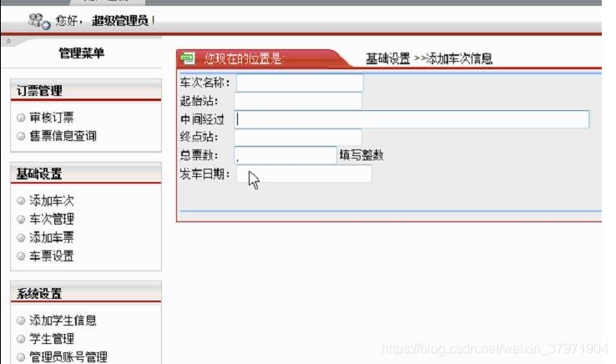This screenshot has height=364, width=616.
Task: Click the 您现在的位置是 label
Action: 243,59
